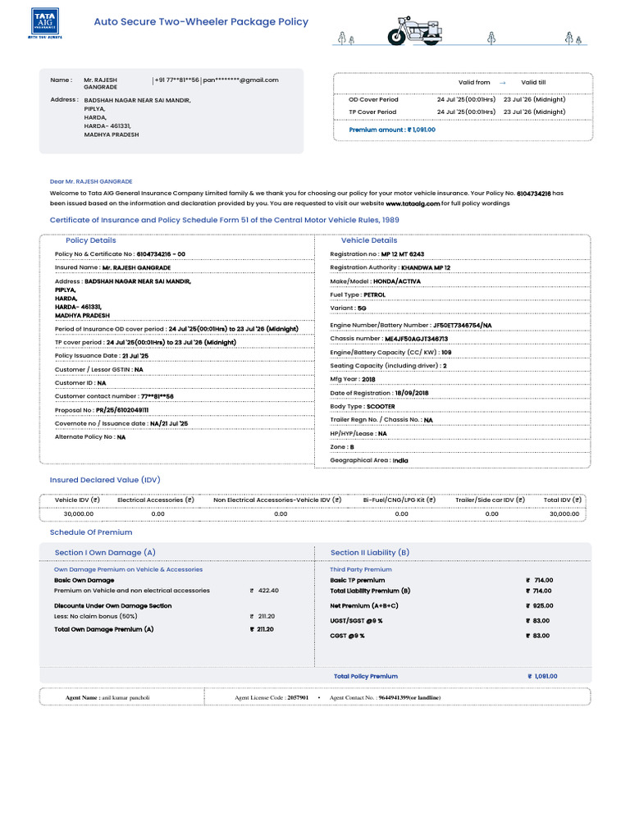Click the Basic TP premium label
This screenshot has height=840, width=630.
click(358, 580)
